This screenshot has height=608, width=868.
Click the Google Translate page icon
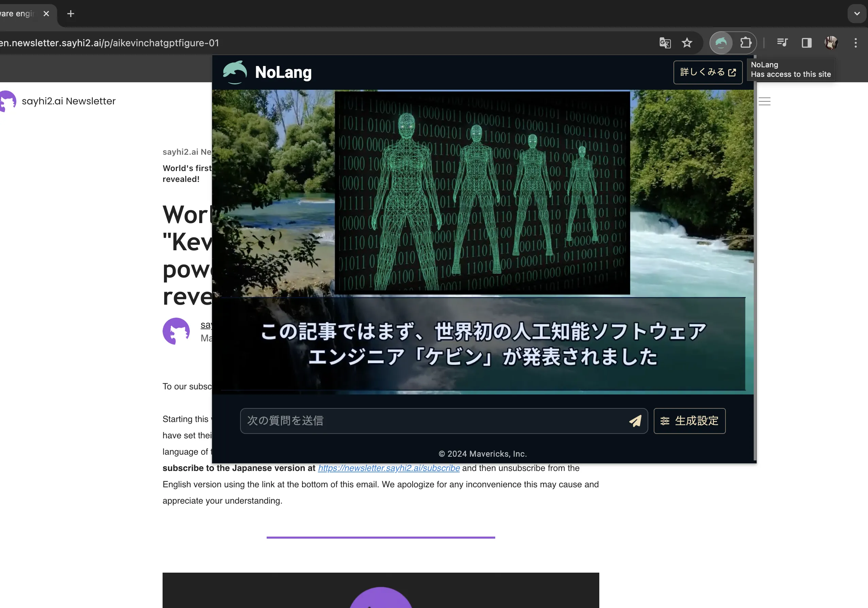click(x=665, y=43)
